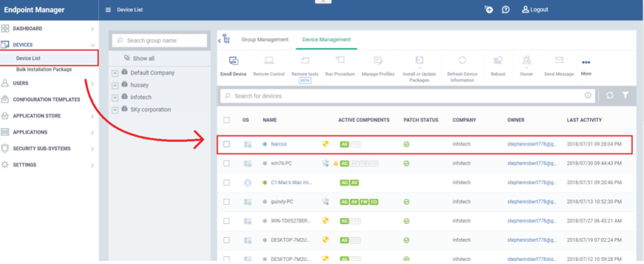Click the win76-PC device name
The image size is (644, 264).
[281, 163]
